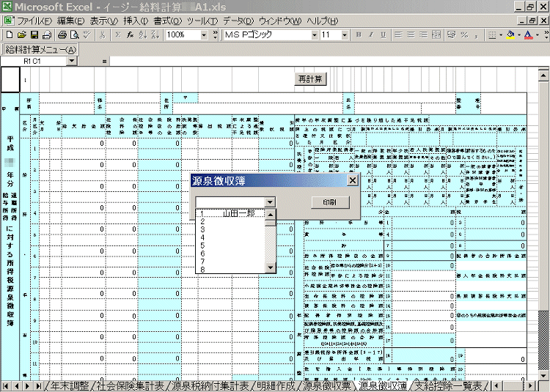Save the workbook with floppy icon
The image size is (550, 392).
pos(34,34)
